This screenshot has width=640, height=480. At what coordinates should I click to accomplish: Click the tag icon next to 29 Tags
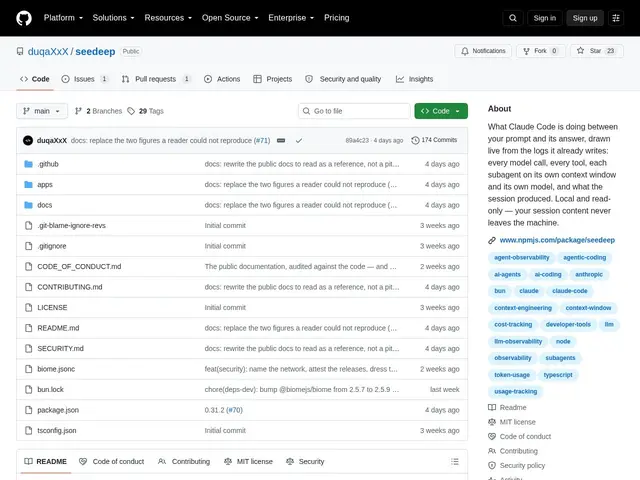pos(131,111)
